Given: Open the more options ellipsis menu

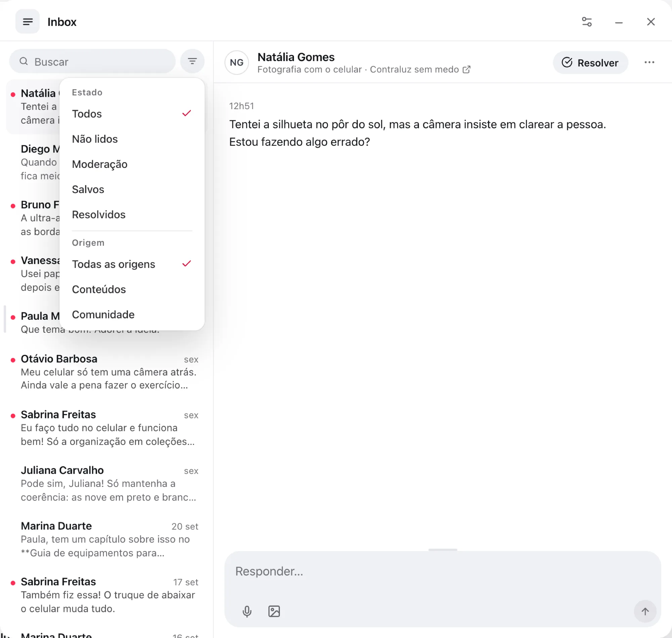Looking at the screenshot, I should click(649, 62).
